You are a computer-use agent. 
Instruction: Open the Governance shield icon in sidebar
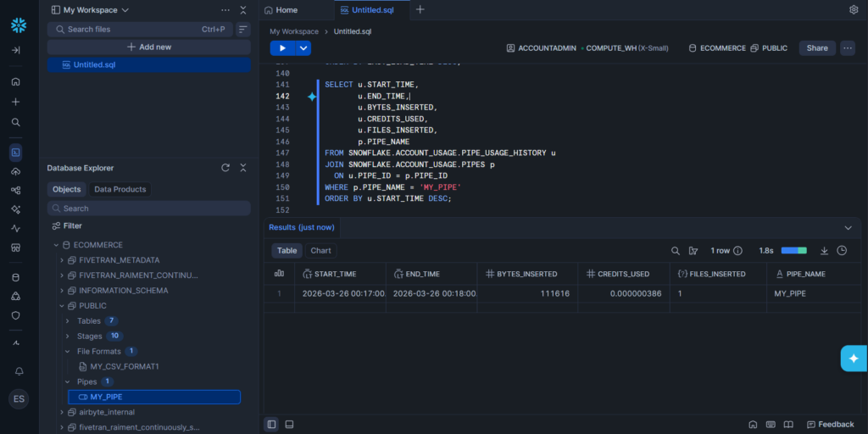pos(15,315)
